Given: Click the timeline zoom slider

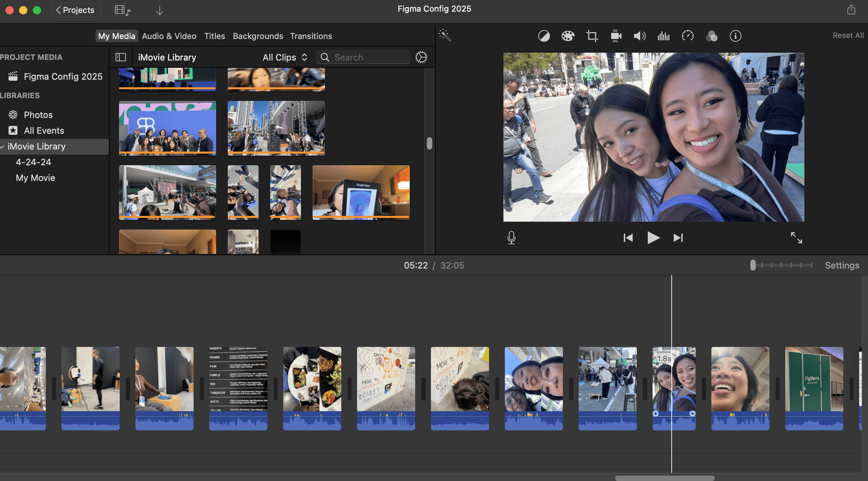Looking at the screenshot, I should (x=753, y=265).
